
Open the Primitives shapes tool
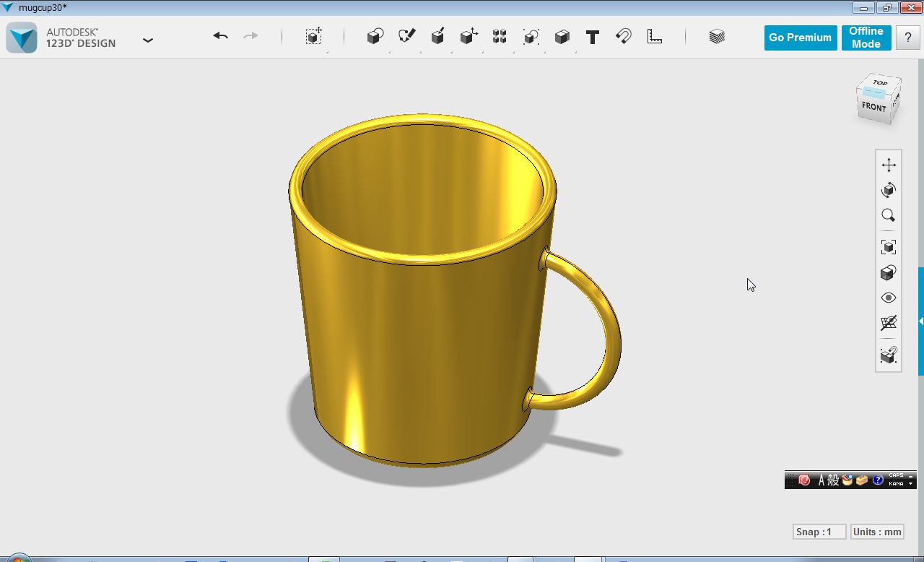coord(375,37)
